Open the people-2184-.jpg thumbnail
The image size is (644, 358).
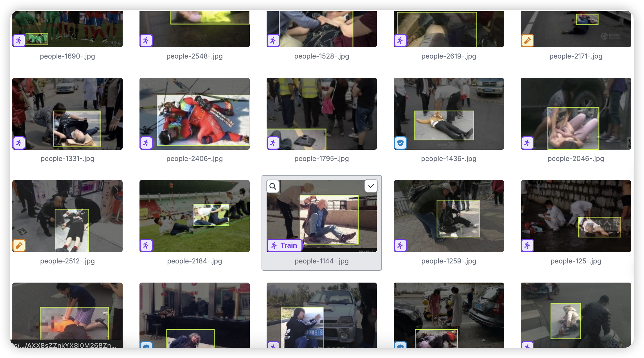(195, 216)
